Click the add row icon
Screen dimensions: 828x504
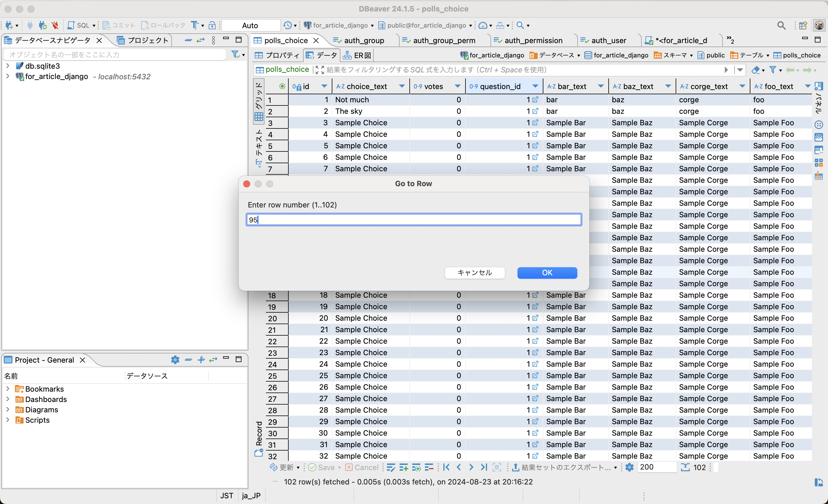tap(403, 467)
